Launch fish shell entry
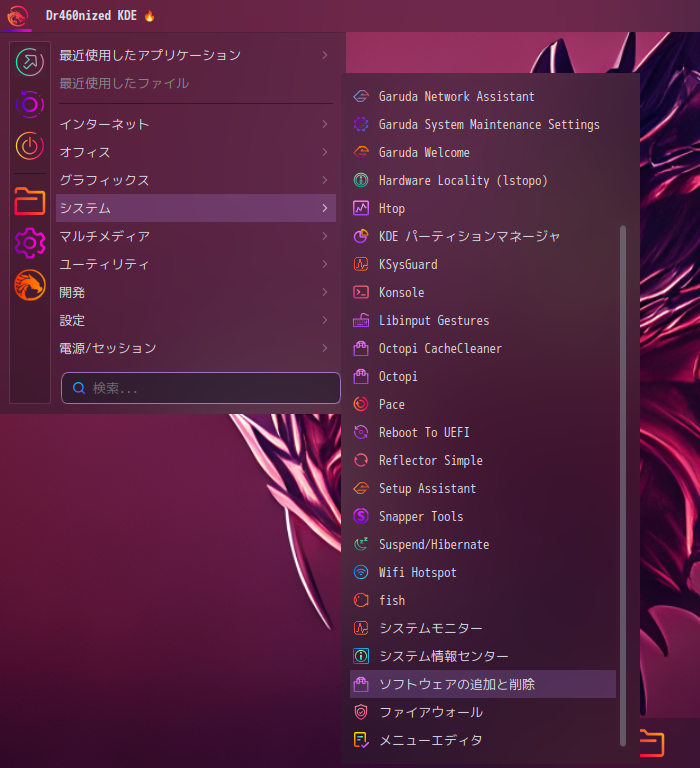 point(483,600)
